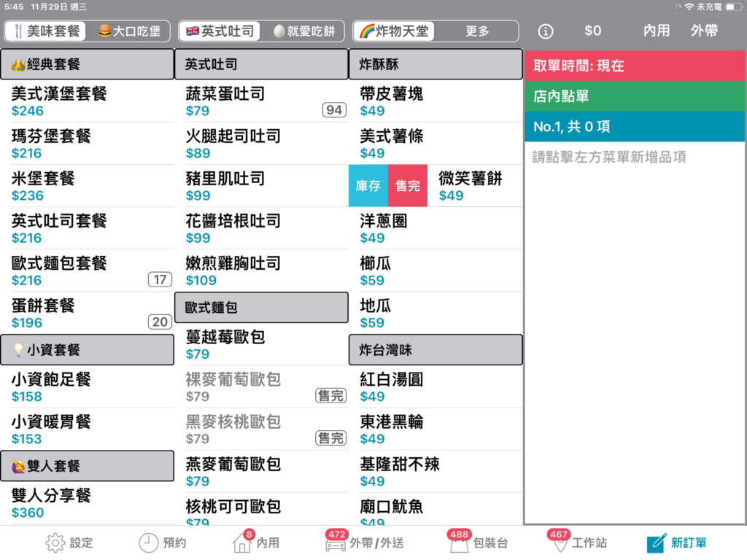This screenshot has height=560, width=747.
Task: Tap the 英式吐司 section header in menu list
Action: point(262,64)
